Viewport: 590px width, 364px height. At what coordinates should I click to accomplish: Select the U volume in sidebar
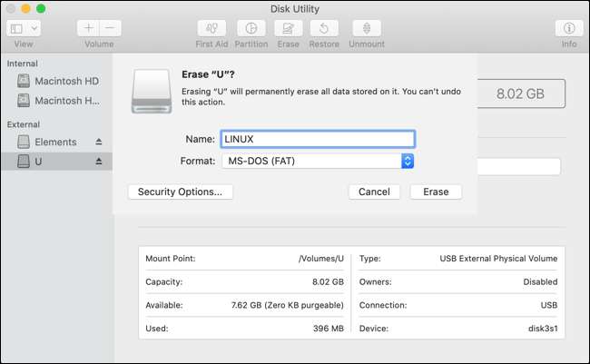(56, 162)
